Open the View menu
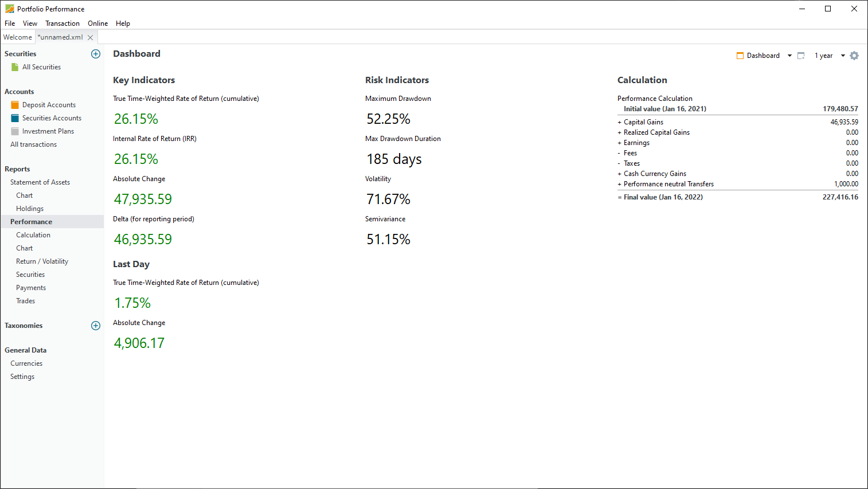 [30, 24]
